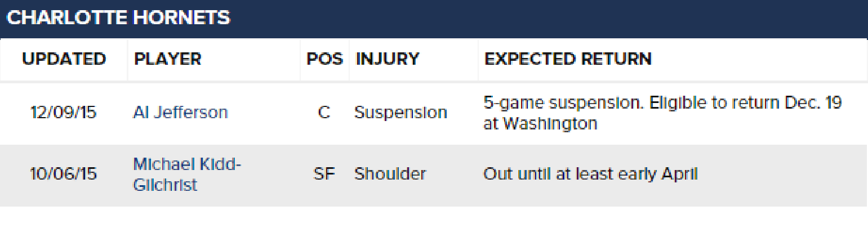Sort by the UPDATED column header

[x=64, y=59]
